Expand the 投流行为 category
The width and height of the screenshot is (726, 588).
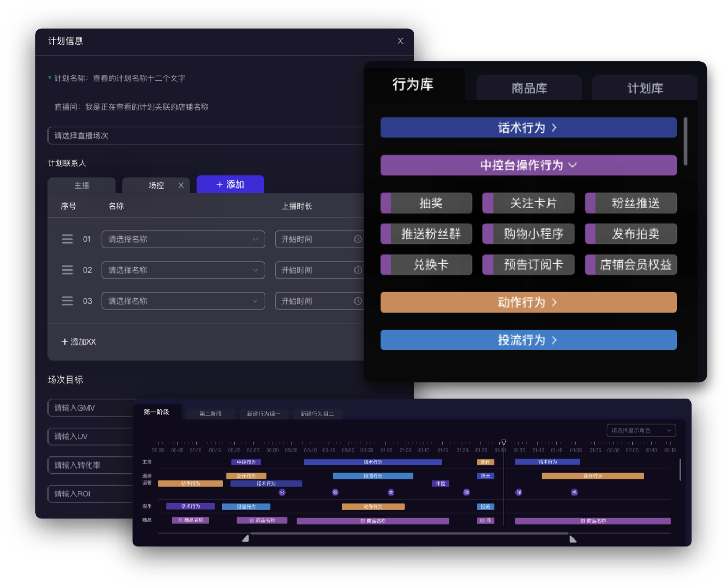(528, 340)
